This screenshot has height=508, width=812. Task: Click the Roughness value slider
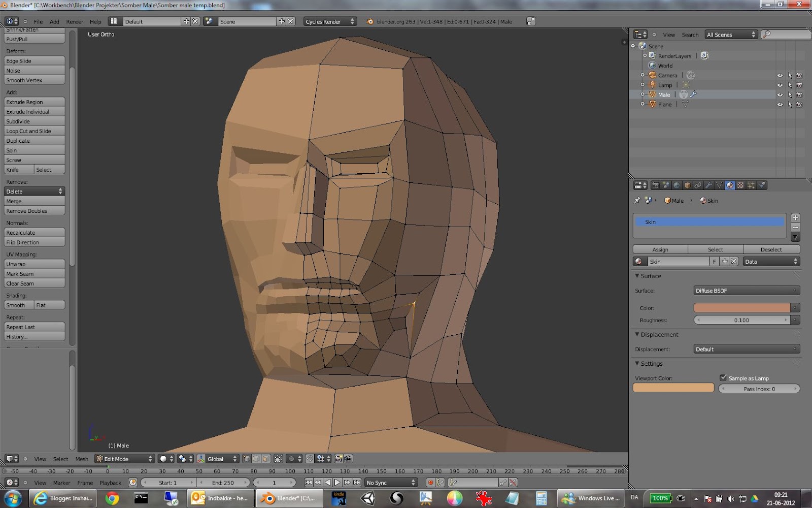(x=741, y=320)
